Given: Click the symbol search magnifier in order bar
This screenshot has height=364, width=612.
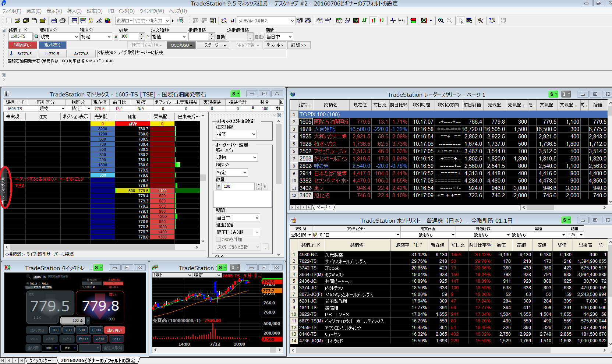Looking at the screenshot, I should [x=36, y=36].
